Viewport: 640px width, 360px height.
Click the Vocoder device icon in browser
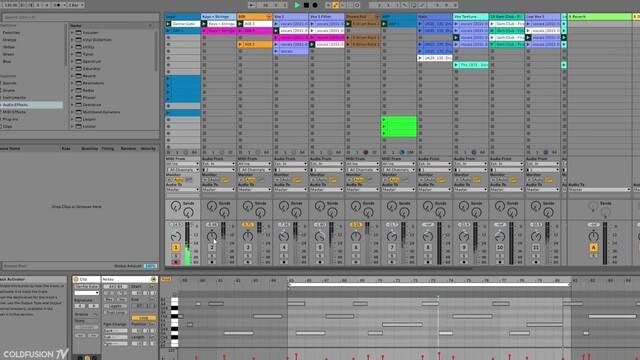(x=79, y=33)
